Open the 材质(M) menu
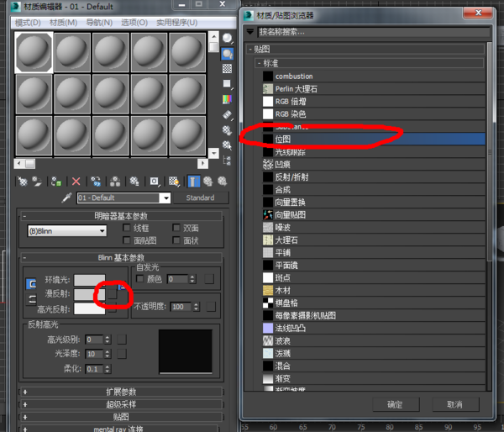504x432 pixels. [x=63, y=23]
